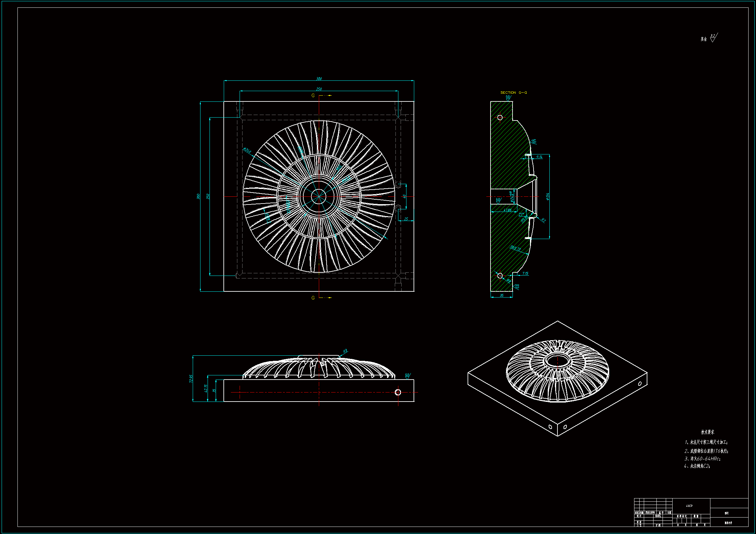Click the 7.15 dimension near section bottom

pyautogui.click(x=525, y=273)
